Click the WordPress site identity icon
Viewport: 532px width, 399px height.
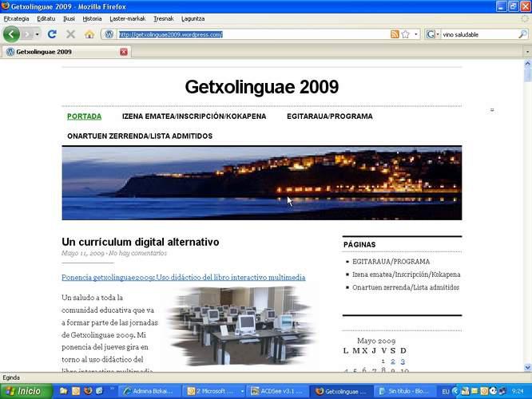pos(109,34)
